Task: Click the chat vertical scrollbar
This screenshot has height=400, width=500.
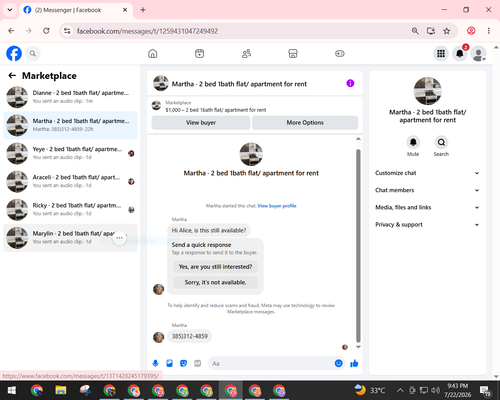Action: click(x=358, y=246)
